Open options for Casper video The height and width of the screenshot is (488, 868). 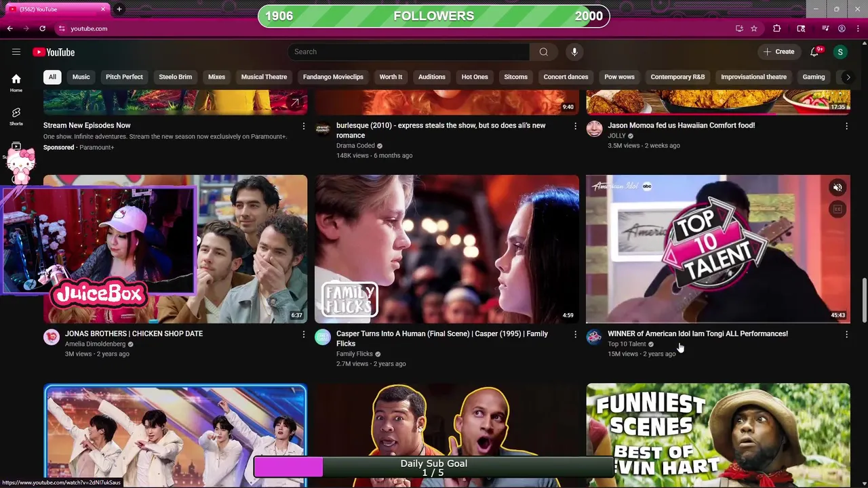tap(575, 334)
